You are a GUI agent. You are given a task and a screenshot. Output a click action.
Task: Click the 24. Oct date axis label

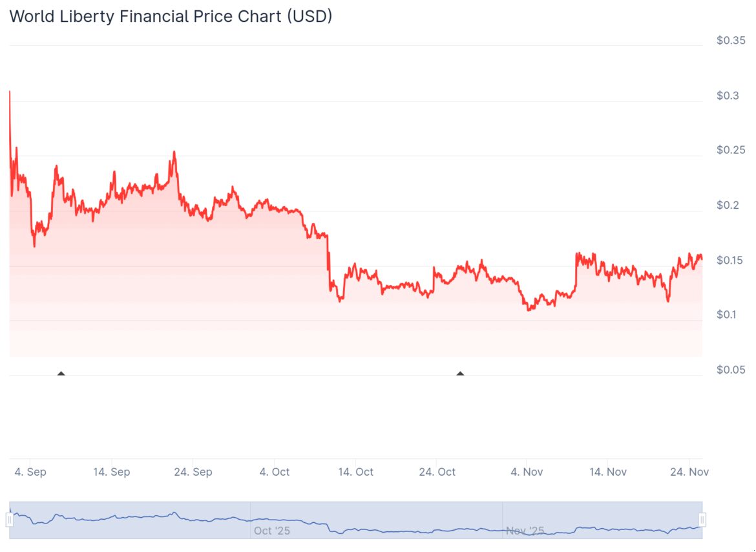(437, 472)
